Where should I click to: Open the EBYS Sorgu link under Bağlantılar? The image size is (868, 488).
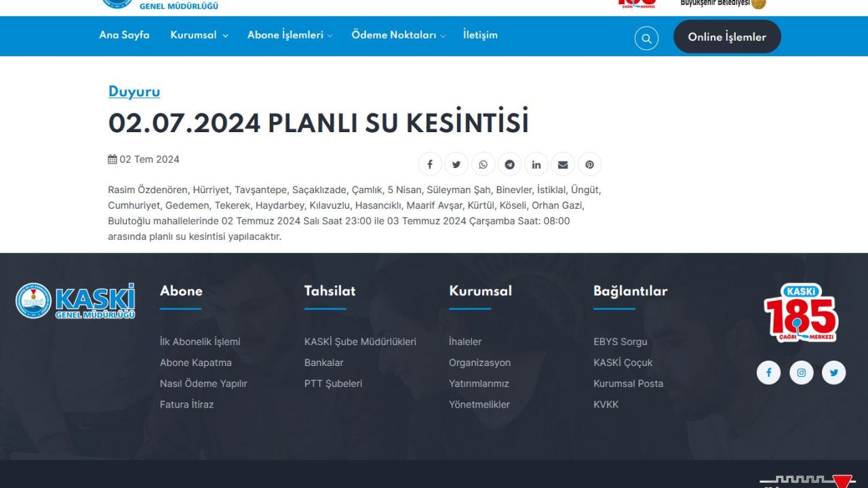(x=620, y=342)
